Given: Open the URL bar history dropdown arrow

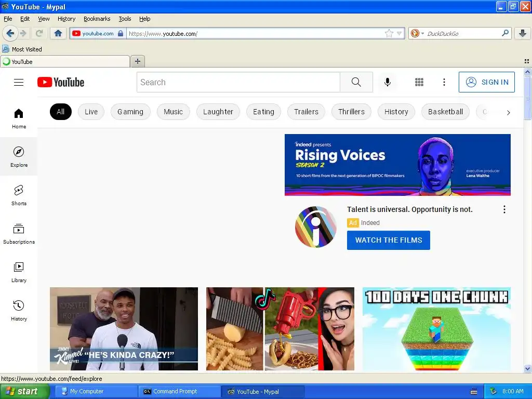Looking at the screenshot, I should click(x=400, y=33).
